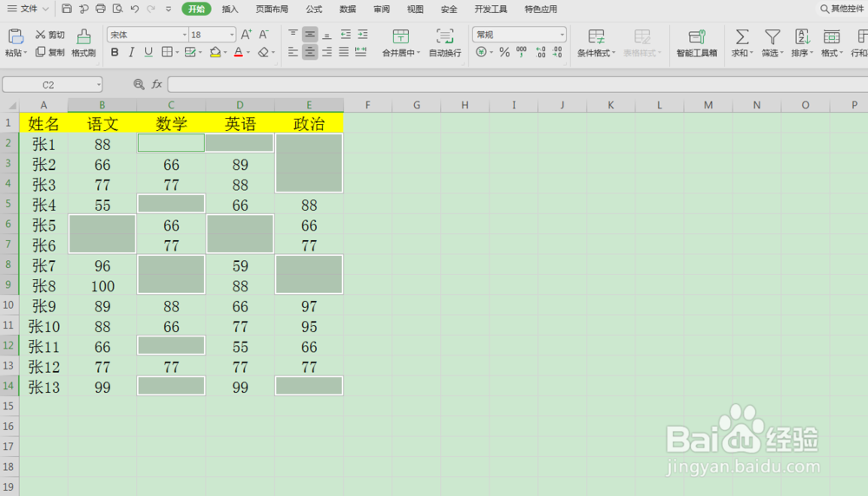
Task: Open Smart Toolbox (智能工具箱)
Action: [697, 42]
